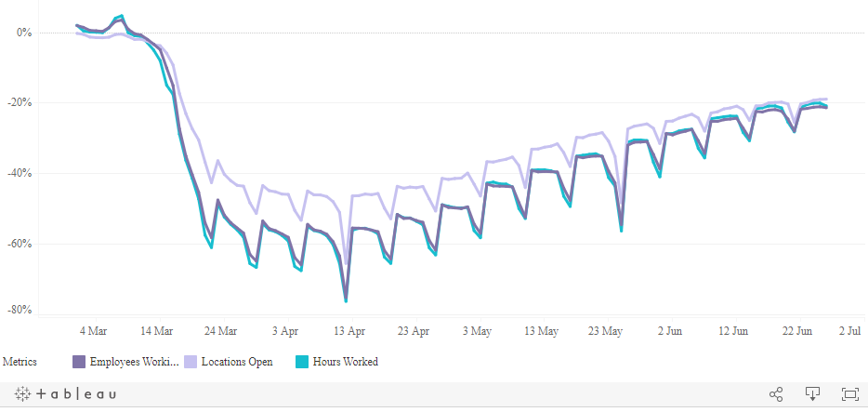
Task: Click the 0% y-axis label
Action: 24,33
